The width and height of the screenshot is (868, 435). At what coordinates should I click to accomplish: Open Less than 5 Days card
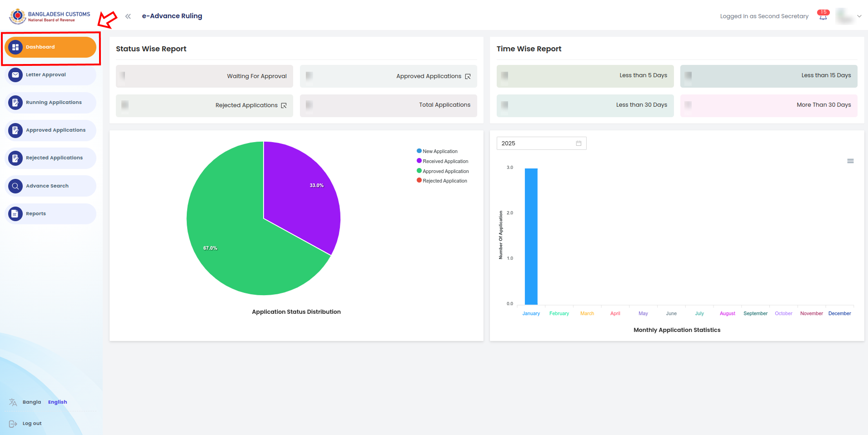pos(585,76)
